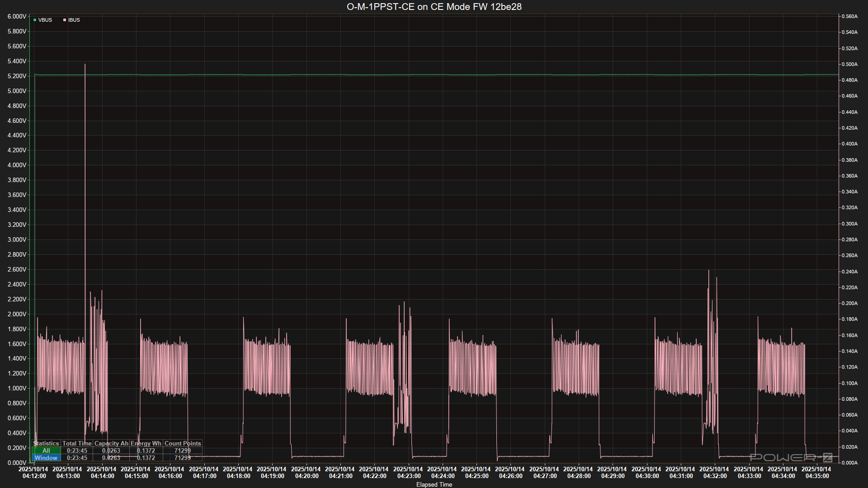Screen dimensions: 868x488
Task: Click the pink IBUS legend swatch
Action: pos(65,20)
